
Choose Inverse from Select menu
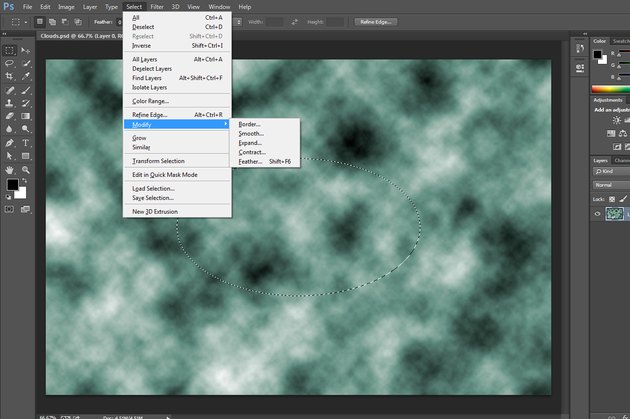(x=177, y=45)
